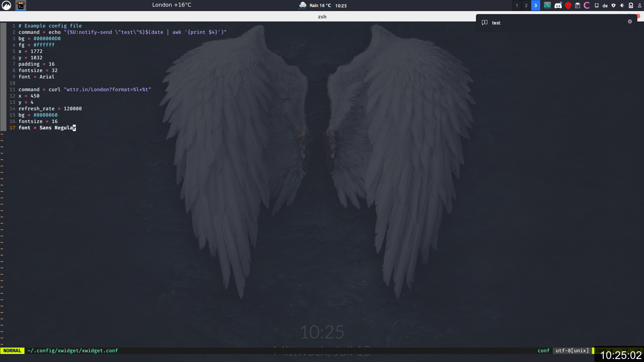The width and height of the screenshot is (644, 362).
Task: Select virtual desktop 3
Action: (536, 5)
